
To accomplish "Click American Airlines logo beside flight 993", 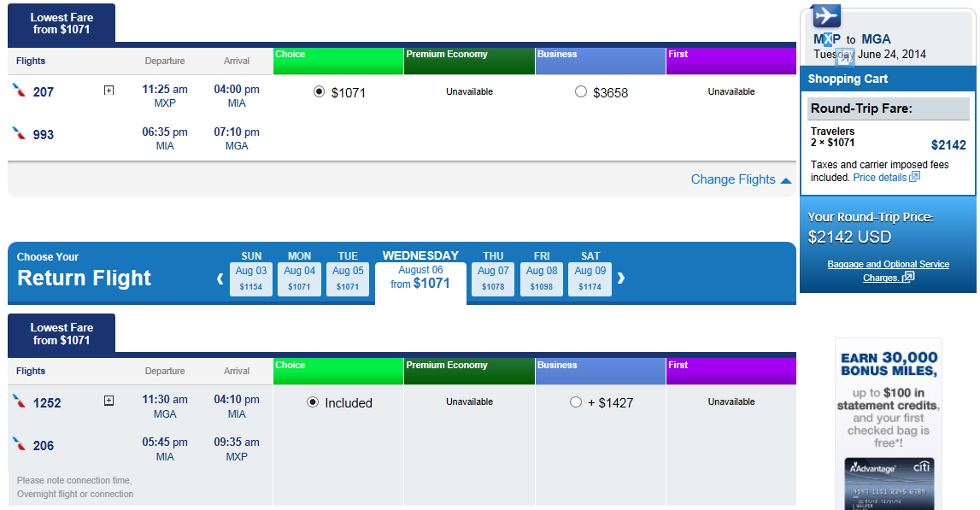I will (x=20, y=133).
